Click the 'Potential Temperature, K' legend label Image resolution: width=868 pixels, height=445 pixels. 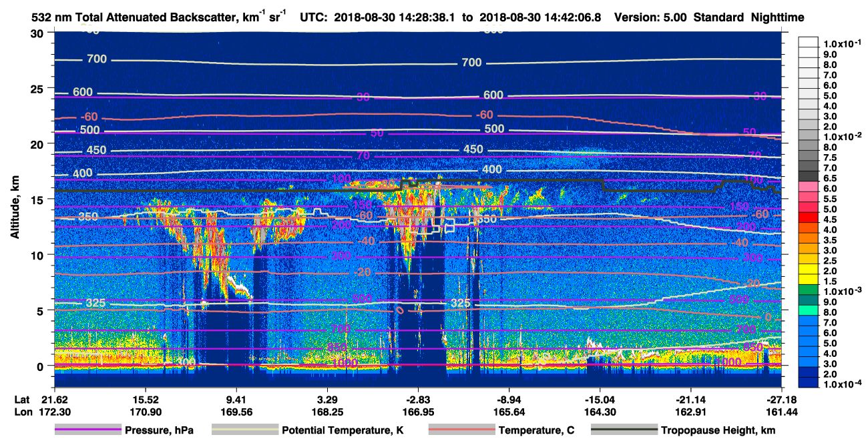[x=343, y=430]
